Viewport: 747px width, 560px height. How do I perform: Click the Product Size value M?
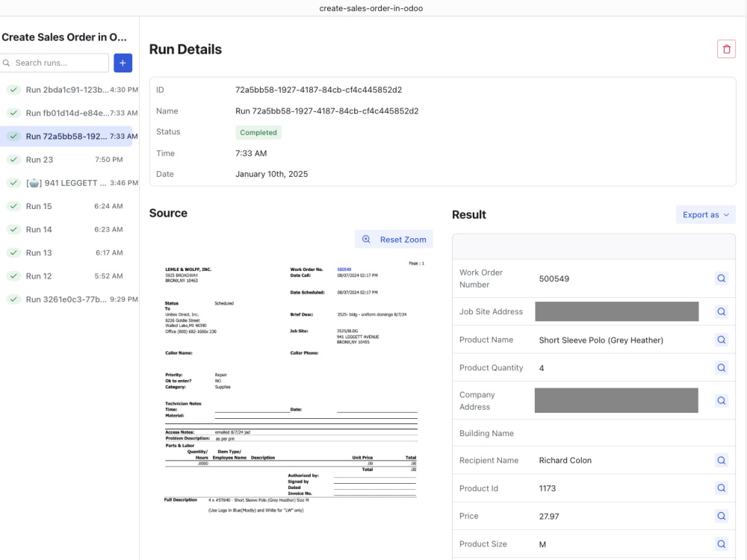542,544
